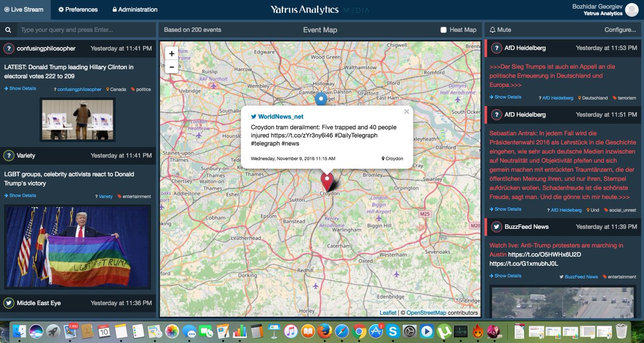Click BuzzFeed News Twitter avatar icon

pos(496,227)
